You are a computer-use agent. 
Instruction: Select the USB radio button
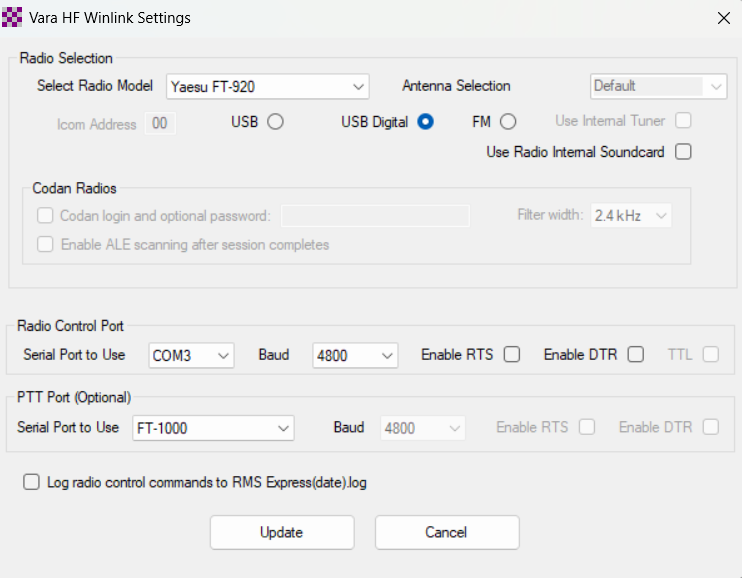coord(275,122)
